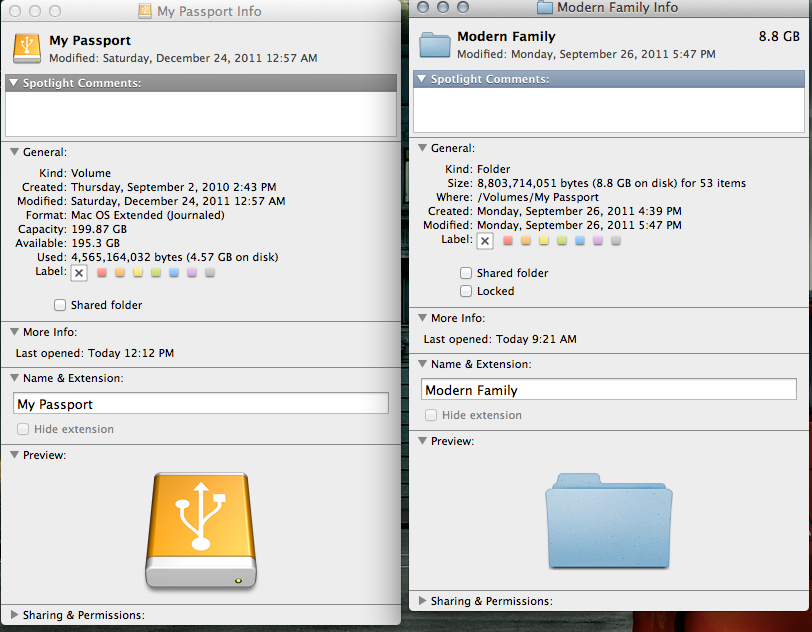The width and height of the screenshot is (812, 632).
Task: Select yellow label in Modern Family Info
Action: [x=544, y=240]
